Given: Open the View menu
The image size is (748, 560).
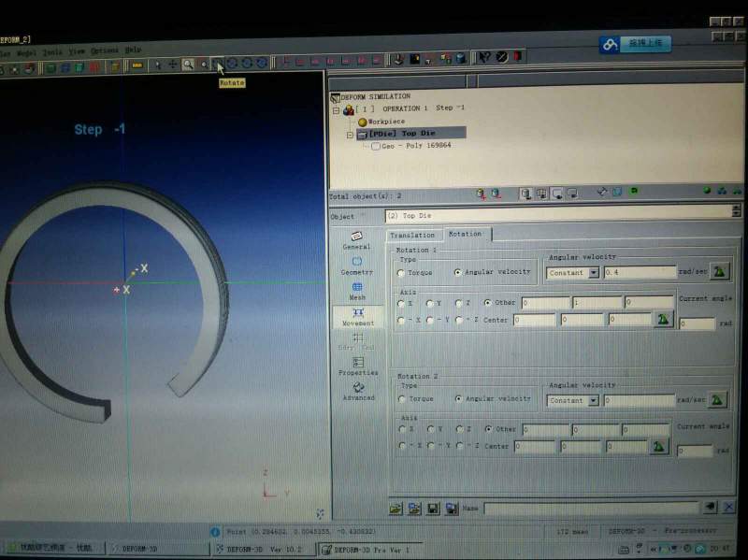Looking at the screenshot, I should (77, 51).
